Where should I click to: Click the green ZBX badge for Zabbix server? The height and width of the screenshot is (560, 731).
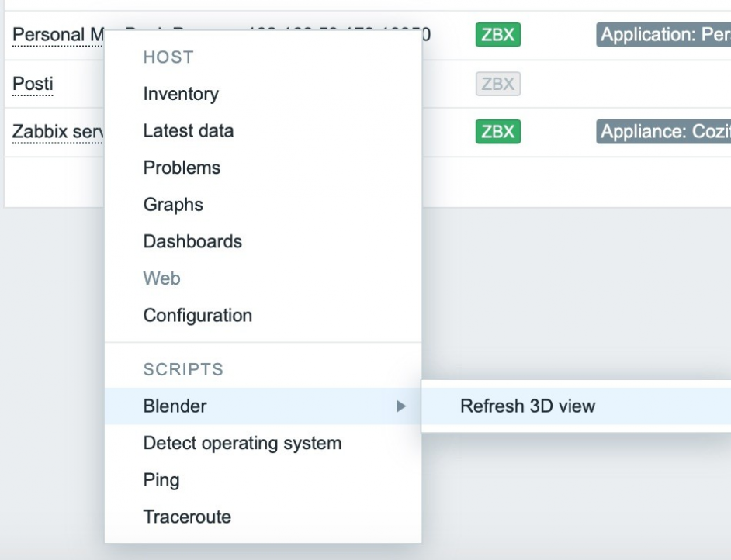[x=497, y=132]
